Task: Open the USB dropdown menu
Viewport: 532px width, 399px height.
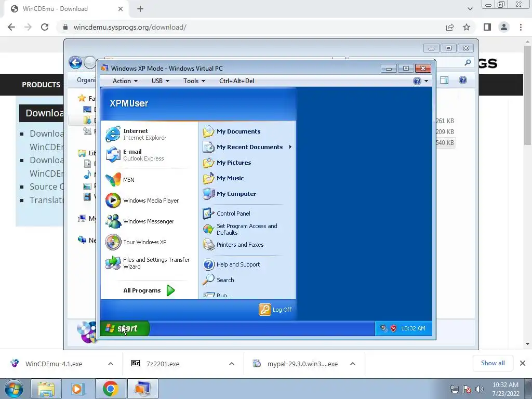Action: tap(160, 81)
